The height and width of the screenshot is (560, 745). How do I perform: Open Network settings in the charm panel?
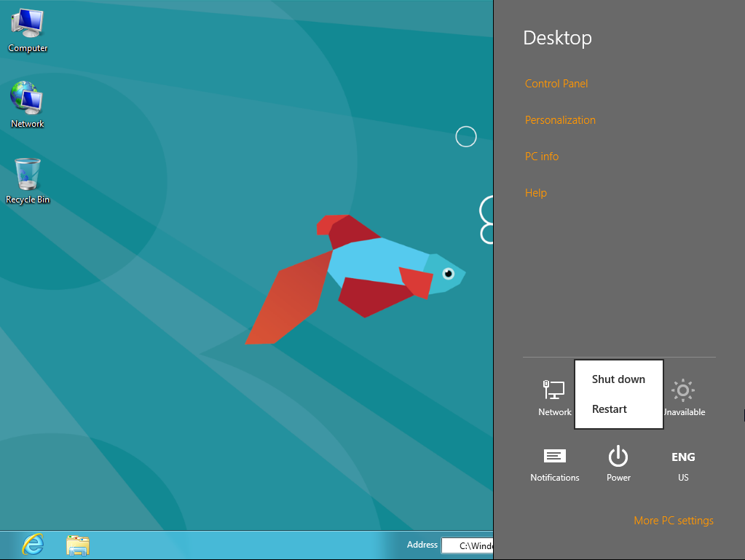point(554,398)
